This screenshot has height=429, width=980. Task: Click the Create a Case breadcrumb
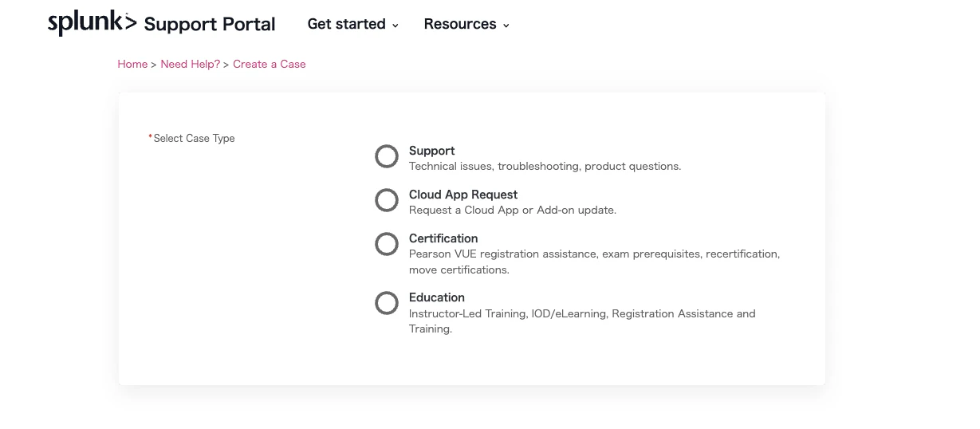pos(270,64)
